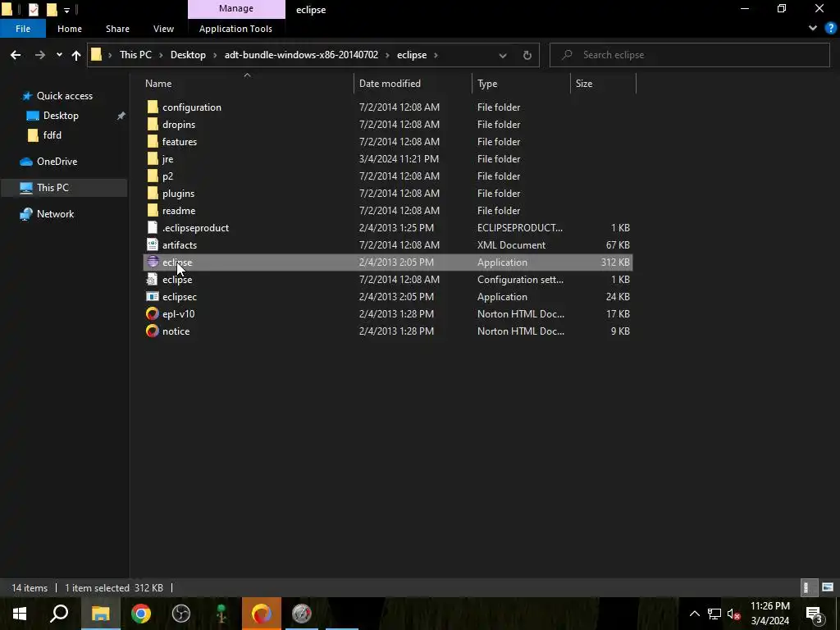
Task: Go back with the Back arrow
Action: [16, 55]
